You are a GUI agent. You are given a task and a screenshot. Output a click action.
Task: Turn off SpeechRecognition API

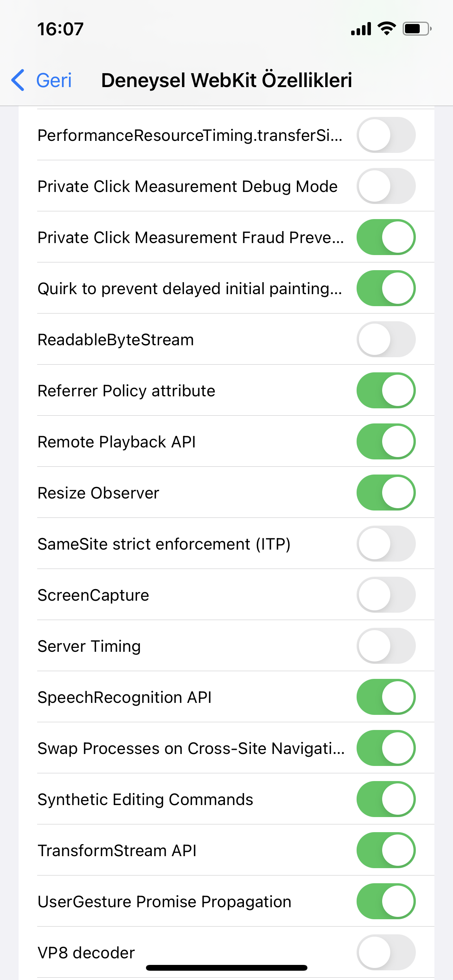coord(386,697)
